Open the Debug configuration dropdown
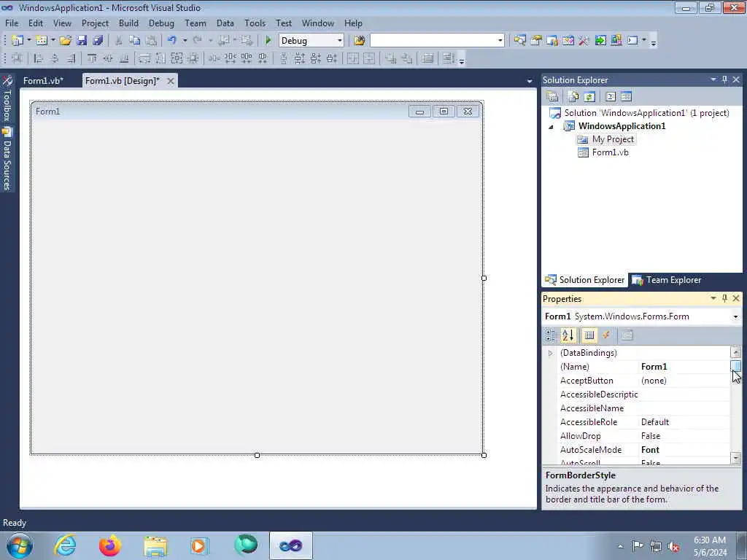Viewport: 747px width, 560px height. (x=340, y=41)
